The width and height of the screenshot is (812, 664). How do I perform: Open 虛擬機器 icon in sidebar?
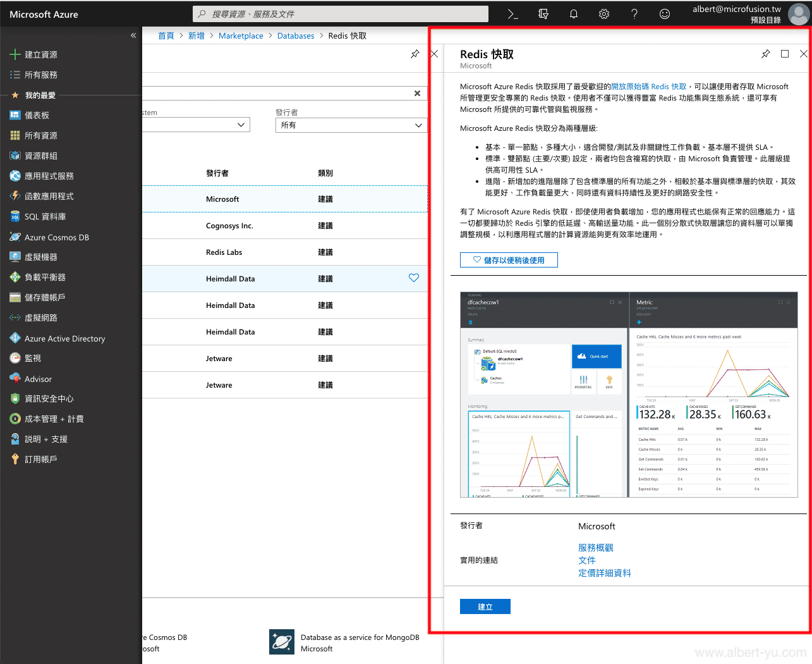point(15,257)
